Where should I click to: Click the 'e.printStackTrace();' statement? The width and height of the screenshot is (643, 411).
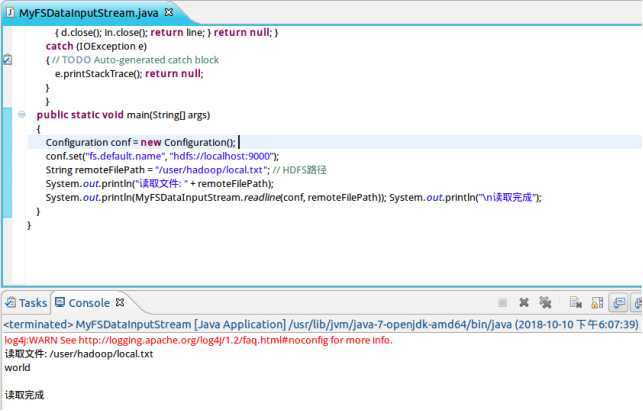click(98, 74)
